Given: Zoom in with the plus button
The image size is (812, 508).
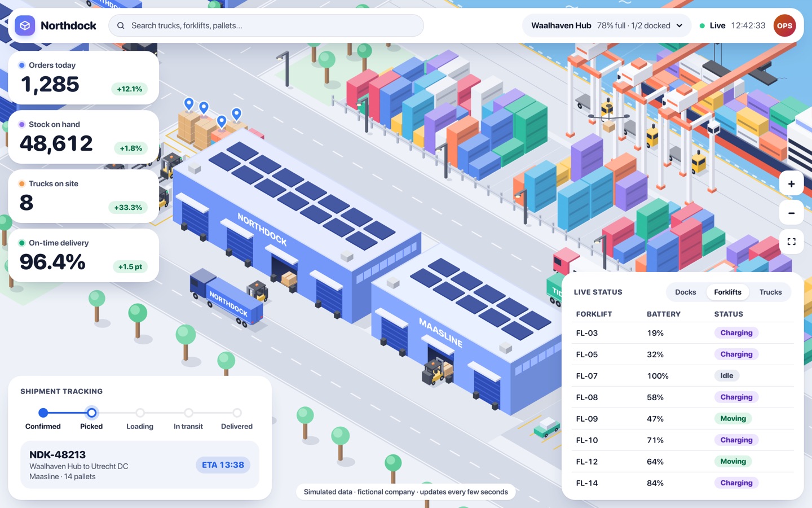Looking at the screenshot, I should click(x=791, y=183).
